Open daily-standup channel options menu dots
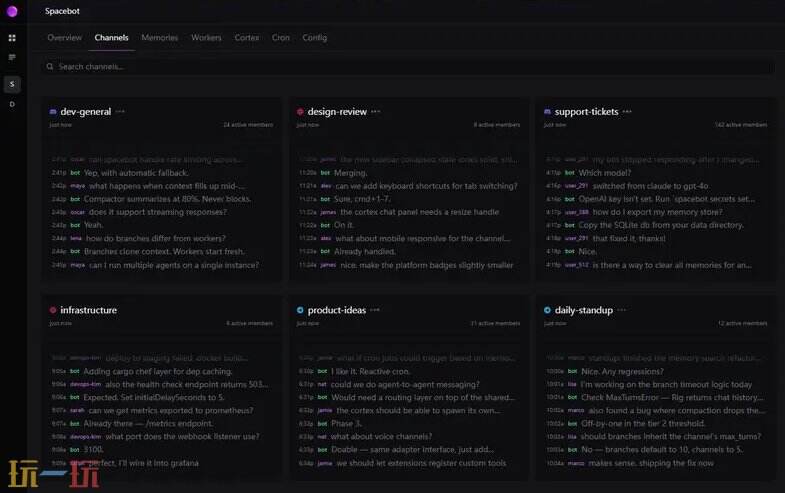The image size is (785, 493). [622, 310]
